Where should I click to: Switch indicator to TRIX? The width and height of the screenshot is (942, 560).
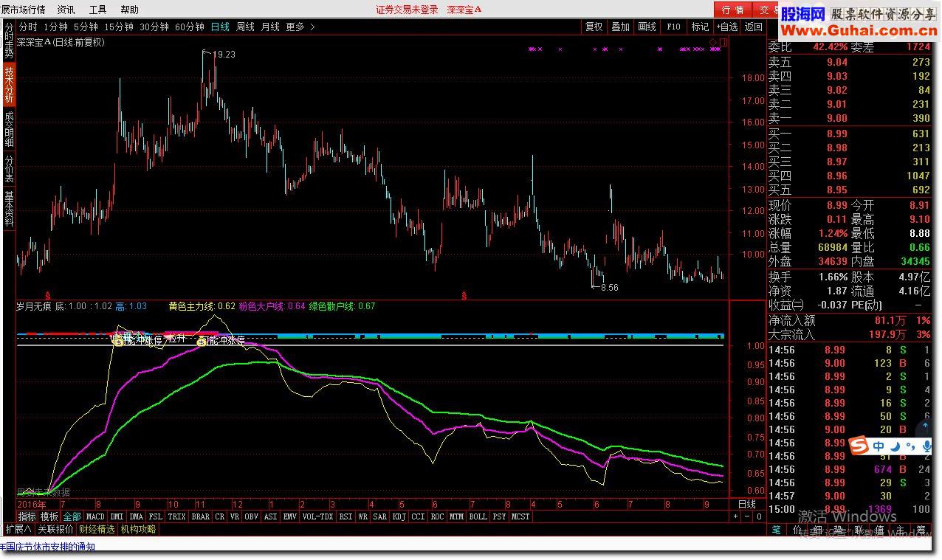(176, 516)
